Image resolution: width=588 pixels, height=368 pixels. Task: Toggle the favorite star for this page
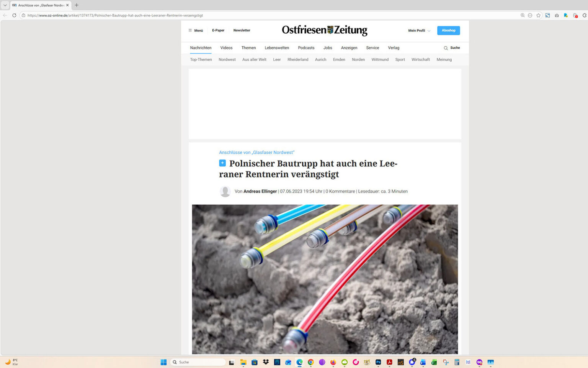pos(539,15)
